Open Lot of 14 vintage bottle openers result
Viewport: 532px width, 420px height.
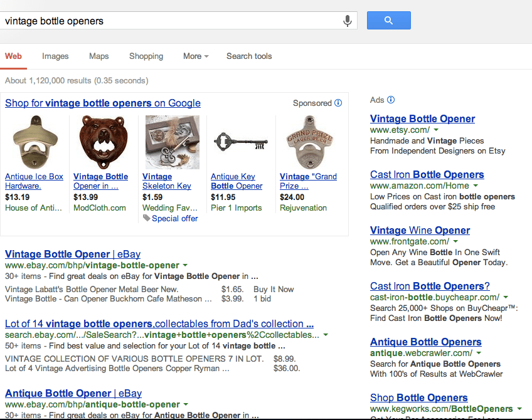pyautogui.click(x=159, y=323)
